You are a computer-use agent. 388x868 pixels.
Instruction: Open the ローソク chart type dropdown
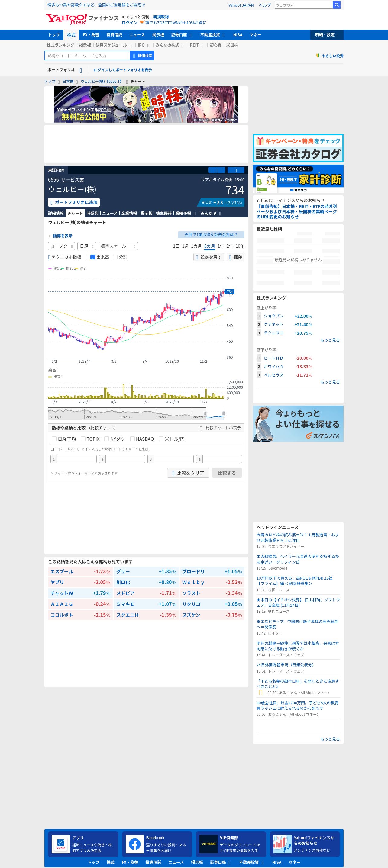point(61,246)
